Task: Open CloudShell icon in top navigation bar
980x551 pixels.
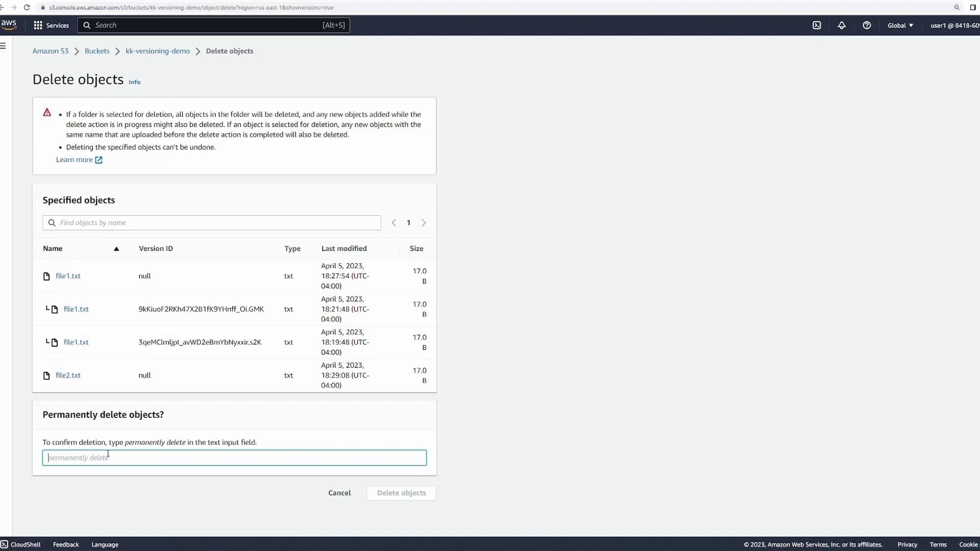Action: [817, 26]
